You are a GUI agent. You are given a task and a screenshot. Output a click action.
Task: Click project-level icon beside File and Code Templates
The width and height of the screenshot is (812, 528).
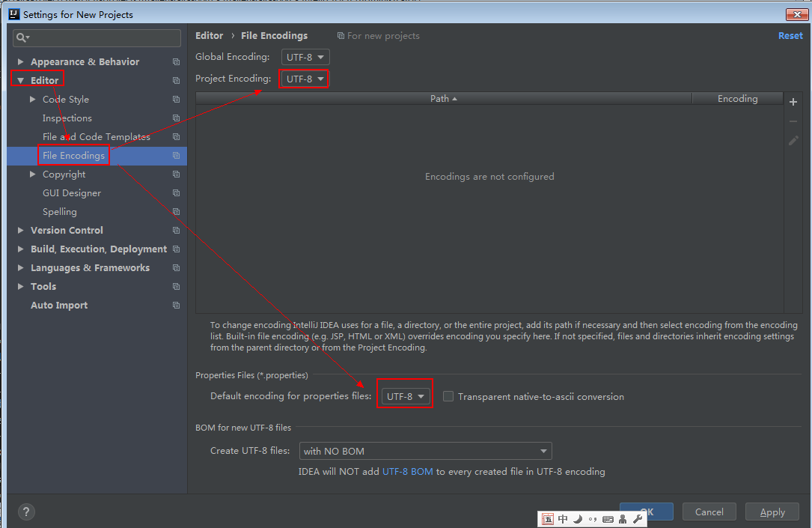[x=176, y=137]
